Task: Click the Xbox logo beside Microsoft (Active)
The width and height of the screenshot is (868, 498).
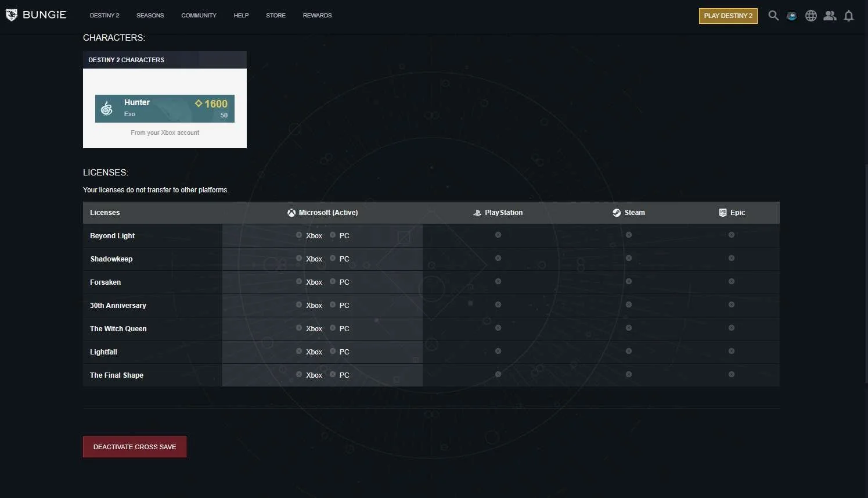Action: [x=291, y=213]
